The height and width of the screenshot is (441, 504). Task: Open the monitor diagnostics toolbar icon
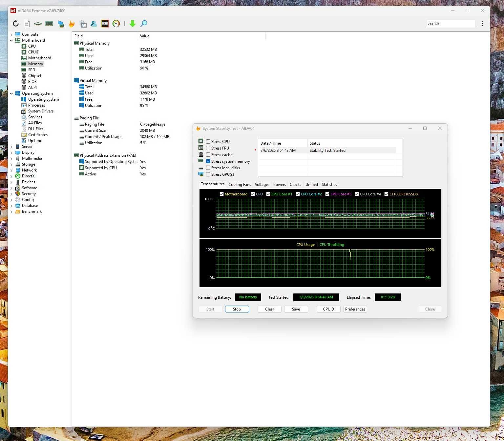click(61, 24)
